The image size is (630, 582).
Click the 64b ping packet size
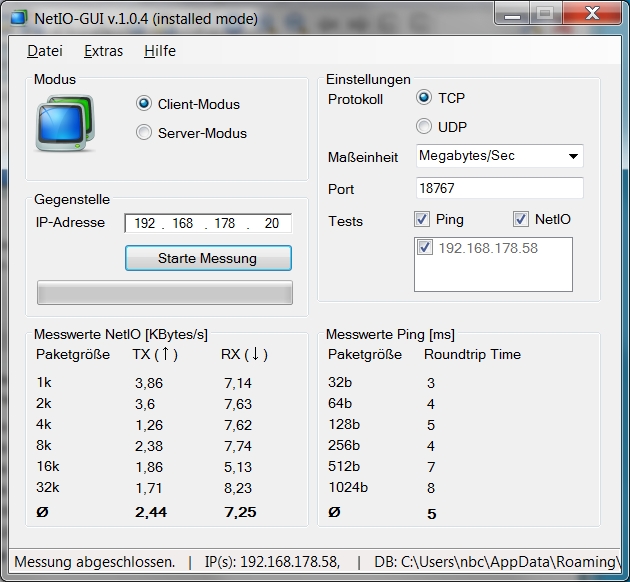(340, 403)
